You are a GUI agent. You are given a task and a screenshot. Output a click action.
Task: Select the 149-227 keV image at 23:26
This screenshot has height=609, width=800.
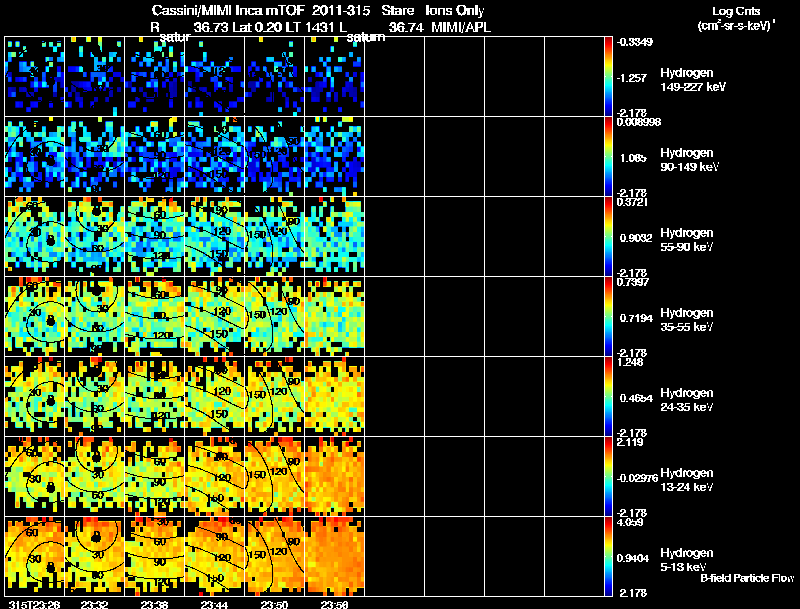(x=34, y=77)
